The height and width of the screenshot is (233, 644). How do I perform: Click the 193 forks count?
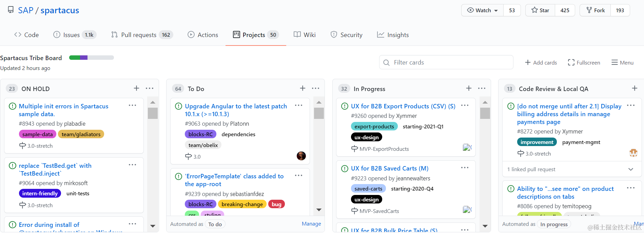point(620,10)
